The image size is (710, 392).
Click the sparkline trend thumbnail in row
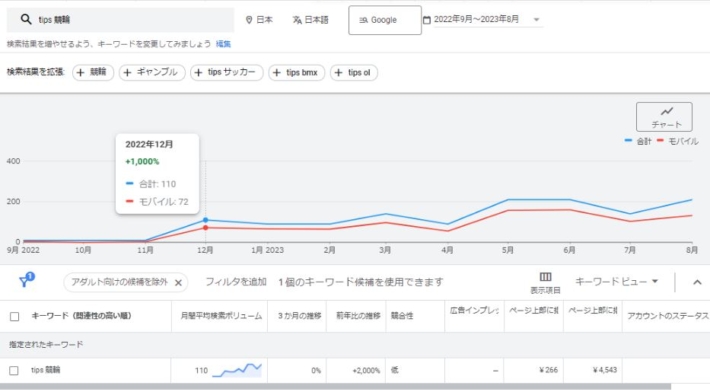(x=237, y=370)
